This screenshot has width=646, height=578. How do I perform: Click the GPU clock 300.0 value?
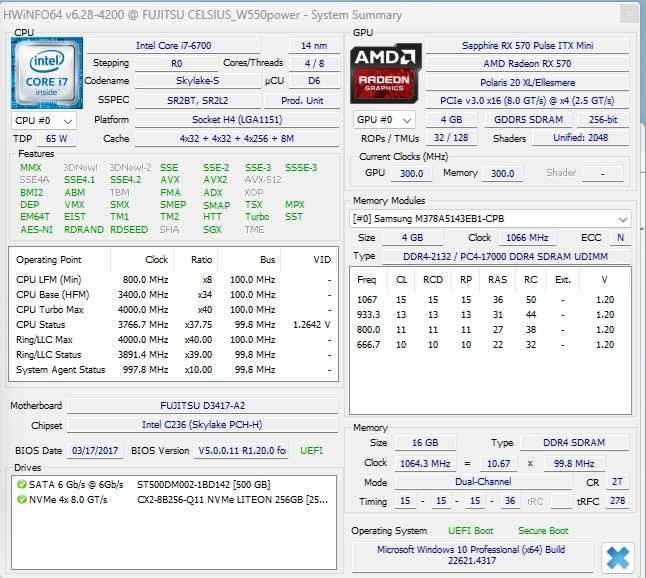(x=412, y=173)
